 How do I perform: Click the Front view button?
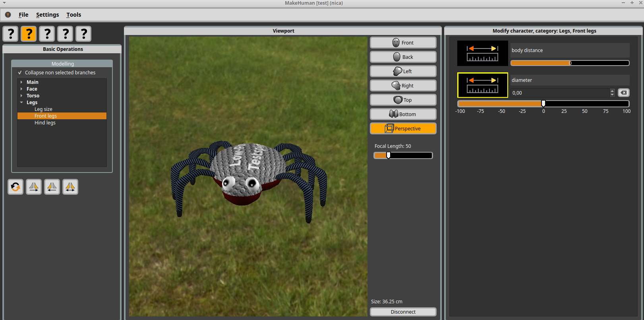[x=403, y=43]
